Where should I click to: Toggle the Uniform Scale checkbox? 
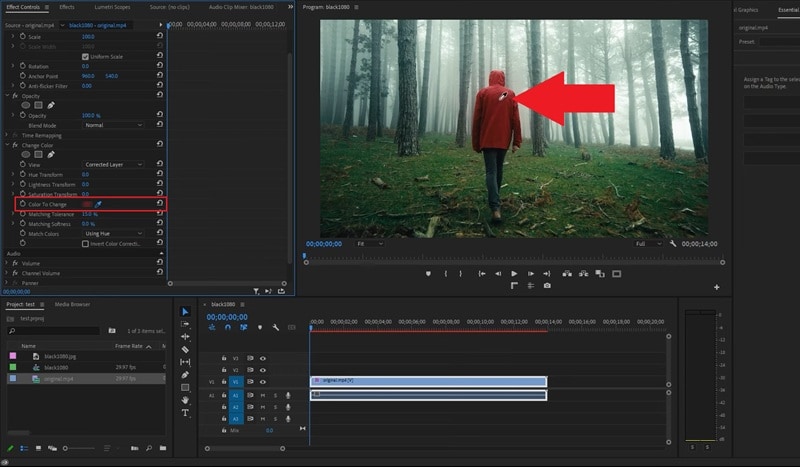pos(85,57)
